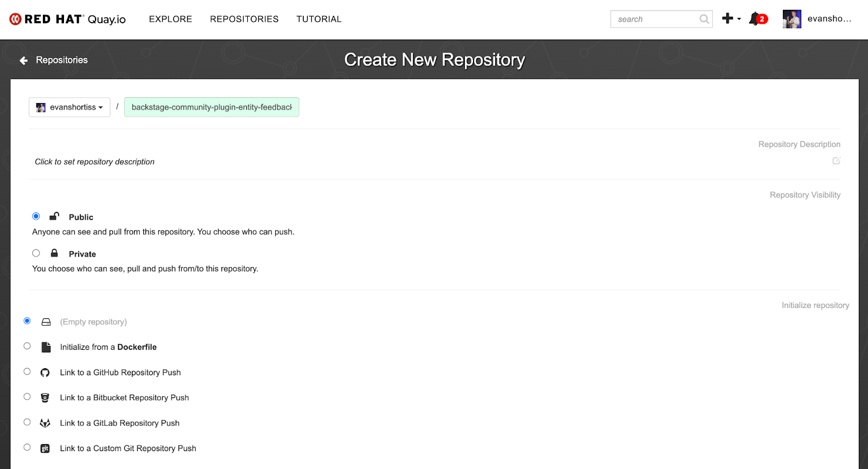This screenshot has height=469, width=868.
Task: Click Link to a Bitbucket Repository Push
Action: point(125,398)
